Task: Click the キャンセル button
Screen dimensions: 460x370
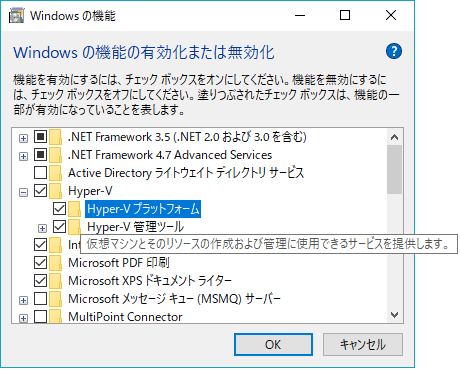Action: click(x=363, y=345)
